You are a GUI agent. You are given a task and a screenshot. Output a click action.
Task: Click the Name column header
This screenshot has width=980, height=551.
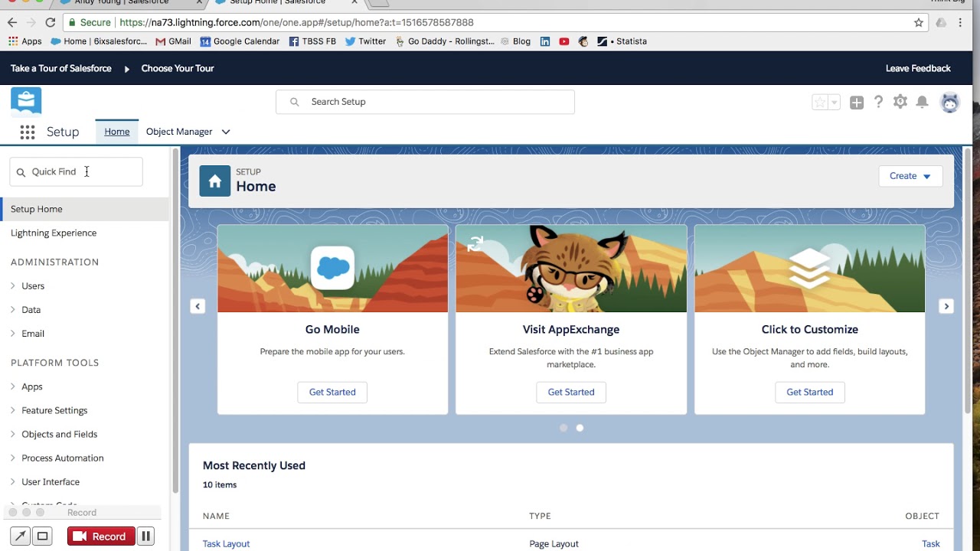coord(216,516)
